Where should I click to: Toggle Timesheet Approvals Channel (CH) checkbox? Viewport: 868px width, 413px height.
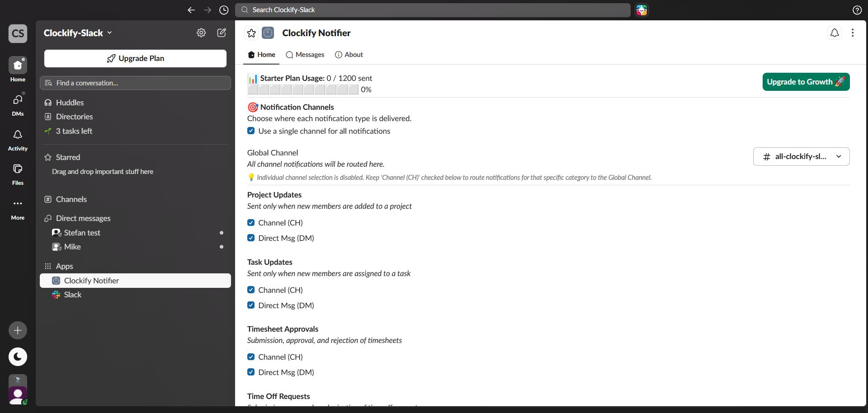251,357
